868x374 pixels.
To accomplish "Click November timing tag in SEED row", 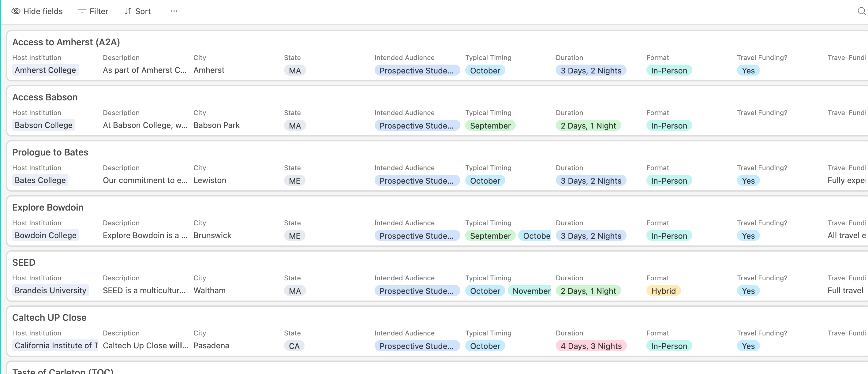I will pyautogui.click(x=529, y=291).
